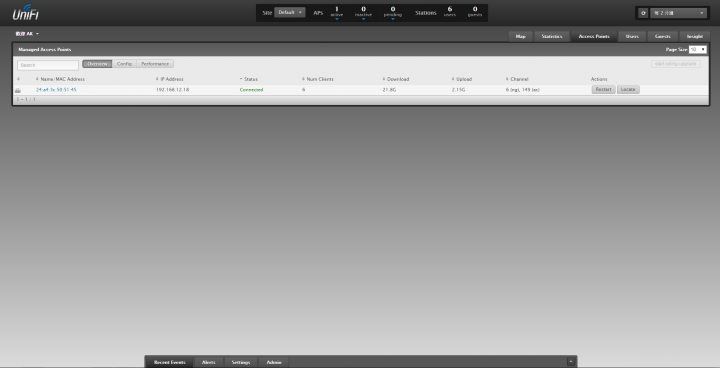Screen dimensions: 720x368
Task: Switch to the Users tab
Action: tap(632, 36)
